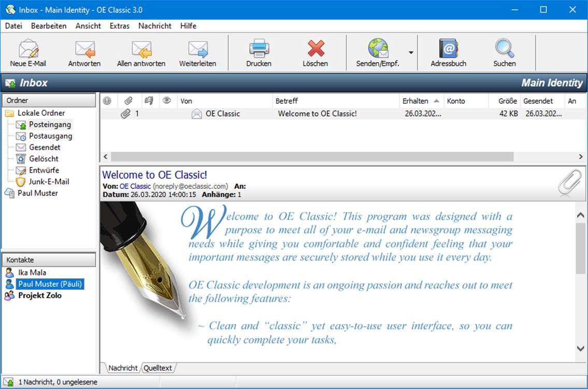Click the Neue E-Mail toolbar icon
This screenshot has width=588, height=389.
coord(28,48)
